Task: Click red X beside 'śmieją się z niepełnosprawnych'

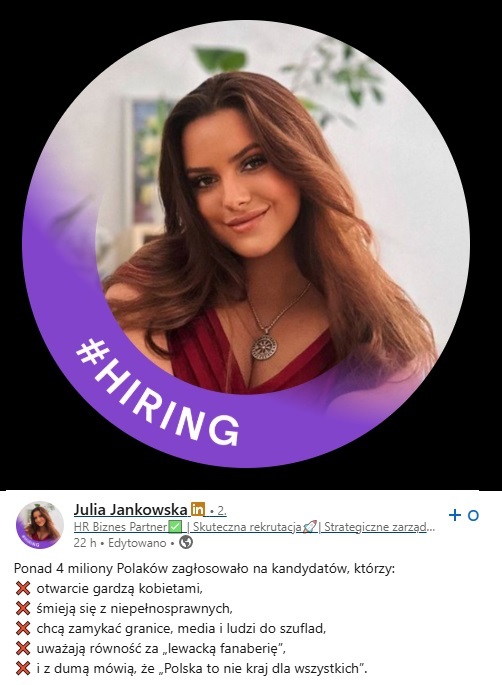Action: pos(23,609)
